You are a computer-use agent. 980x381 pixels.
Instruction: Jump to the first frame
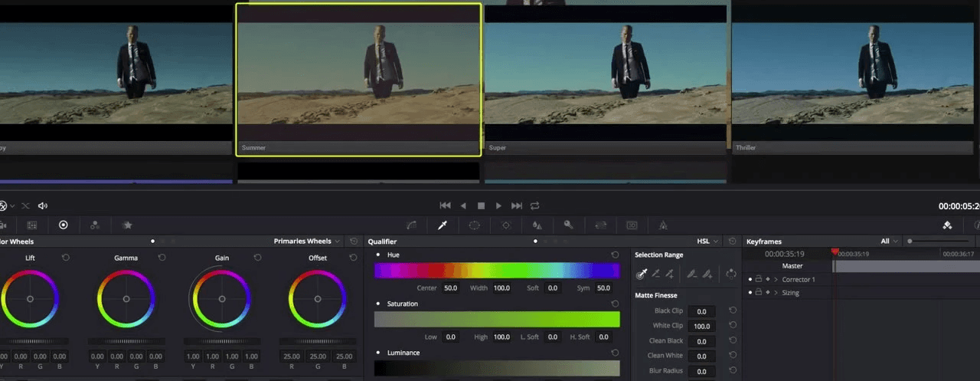[445, 205]
